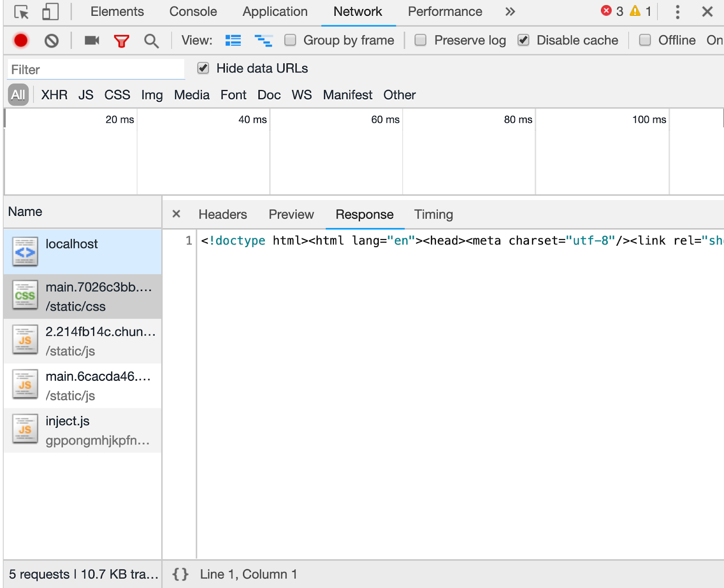Click line number 1 in response gutter

pos(189,240)
